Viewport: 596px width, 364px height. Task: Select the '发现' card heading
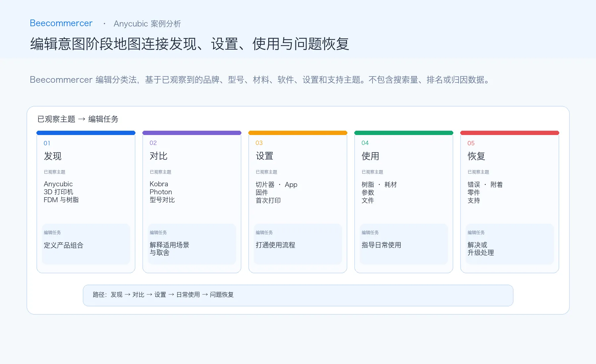53,156
